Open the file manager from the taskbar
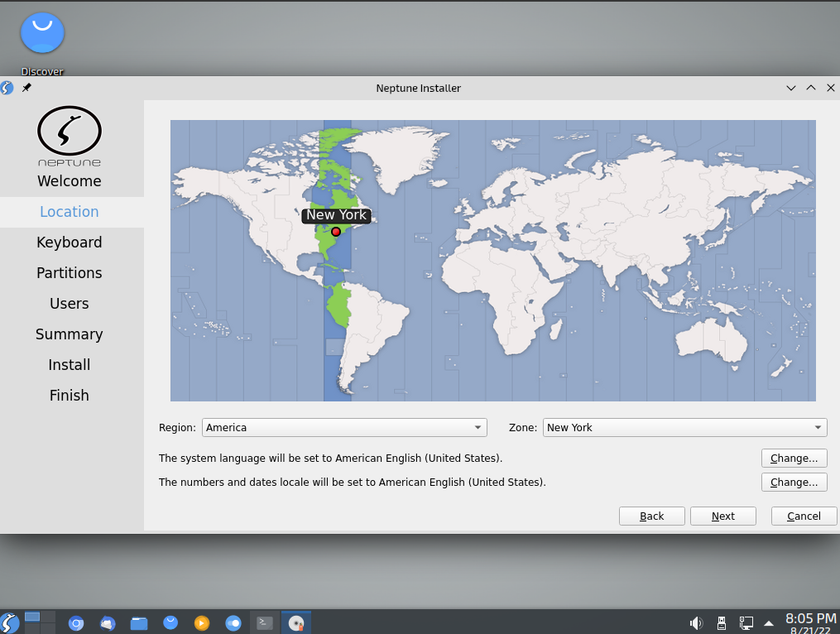Screen dimensions: 840x634 (139, 622)
